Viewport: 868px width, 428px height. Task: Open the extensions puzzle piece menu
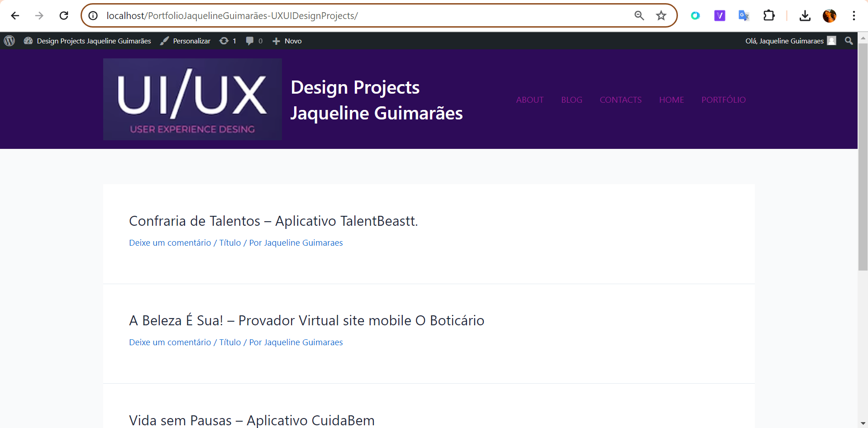tap(769, 16)
